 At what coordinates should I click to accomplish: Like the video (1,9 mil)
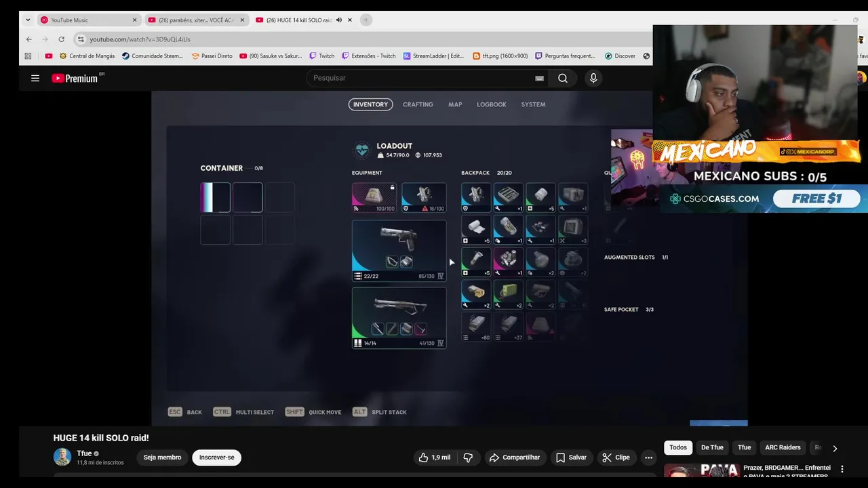point(435,457)
